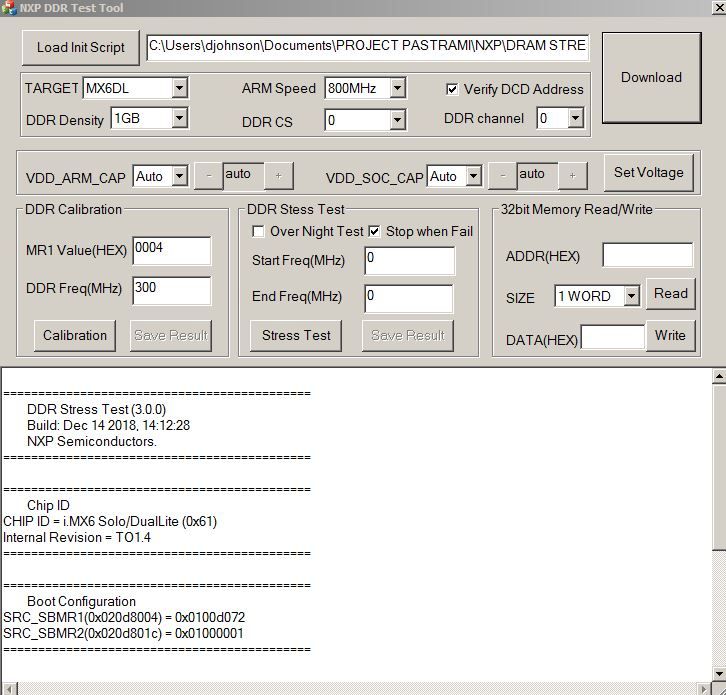Click the VDD_SOC_CAP plus button
The width and height of the screenshot is (726, 695).
573,176
